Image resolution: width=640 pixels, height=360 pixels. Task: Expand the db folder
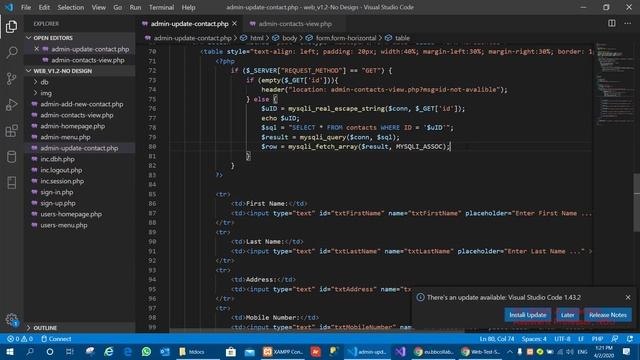click(x=79, y=82)
